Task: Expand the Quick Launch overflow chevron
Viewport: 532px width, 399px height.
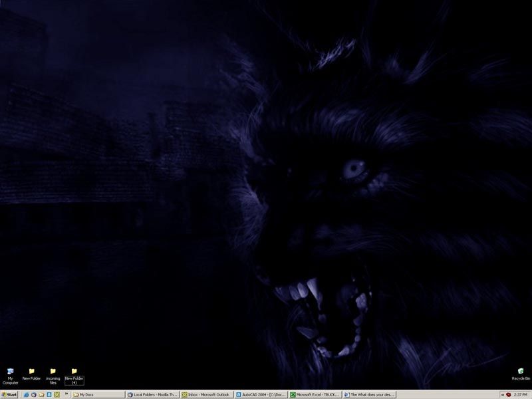Action: (x=66, y=394)
